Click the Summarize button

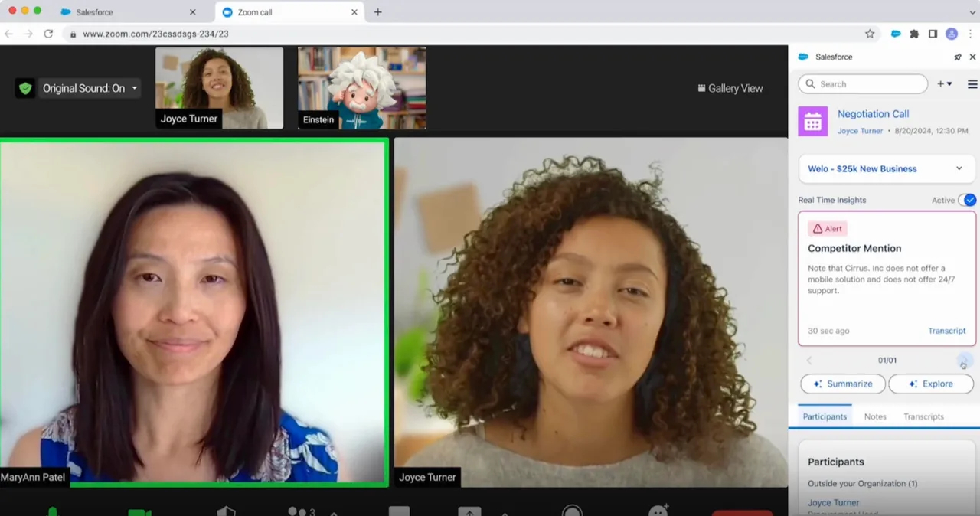click(x=843, y=384)
